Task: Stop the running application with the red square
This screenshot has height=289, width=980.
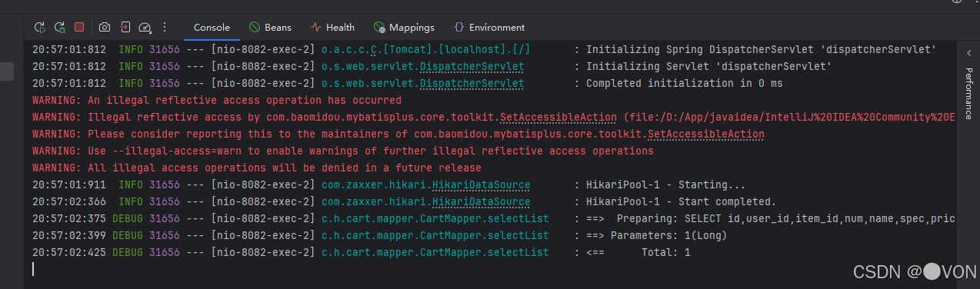Action: pyautogui.click(x=79, y=27)
